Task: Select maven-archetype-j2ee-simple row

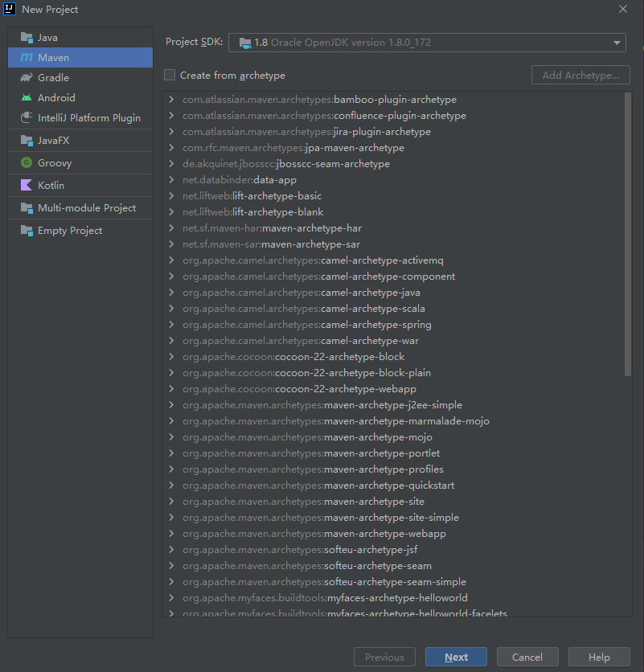Action: 393,405
